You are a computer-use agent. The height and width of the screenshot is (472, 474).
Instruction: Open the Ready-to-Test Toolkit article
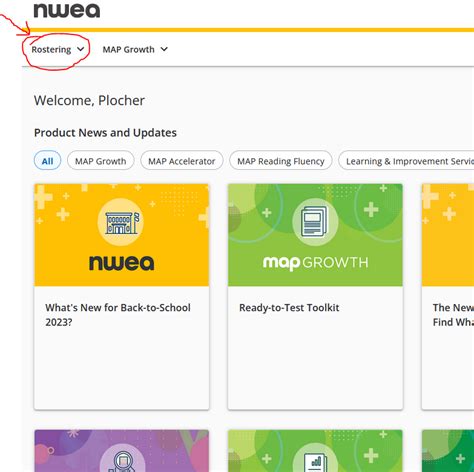click(x=289, y=308)
